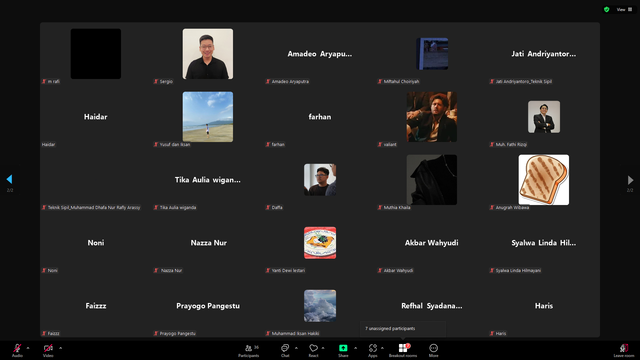Open the Chat panel
The width and height of the screenshot is (640, 360).
pyautogui.click(x=285, y=350)
